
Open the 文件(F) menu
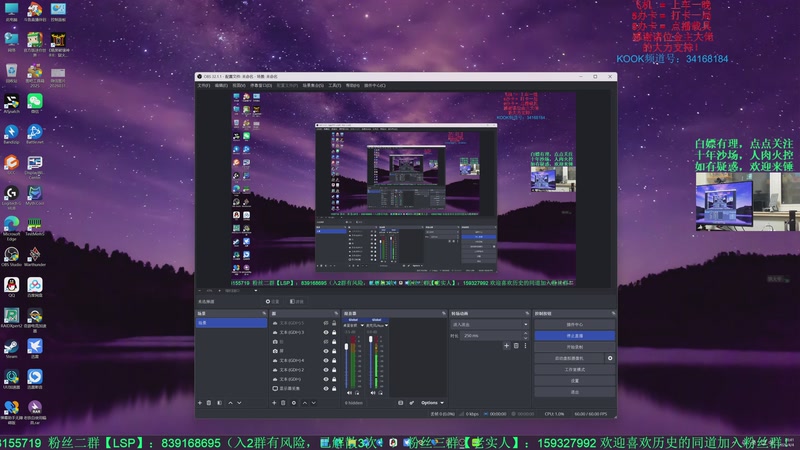point(204,86)
